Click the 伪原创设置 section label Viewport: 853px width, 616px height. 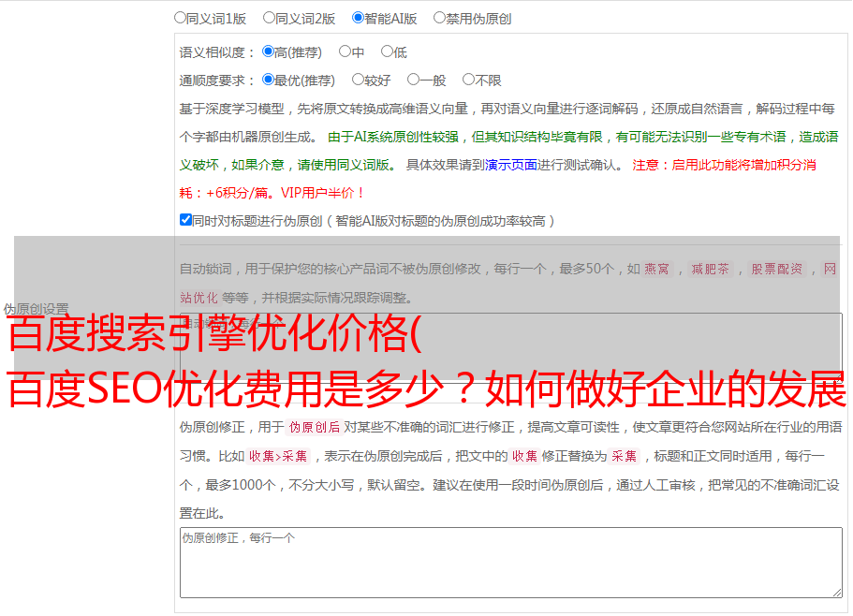click(36, 309)
